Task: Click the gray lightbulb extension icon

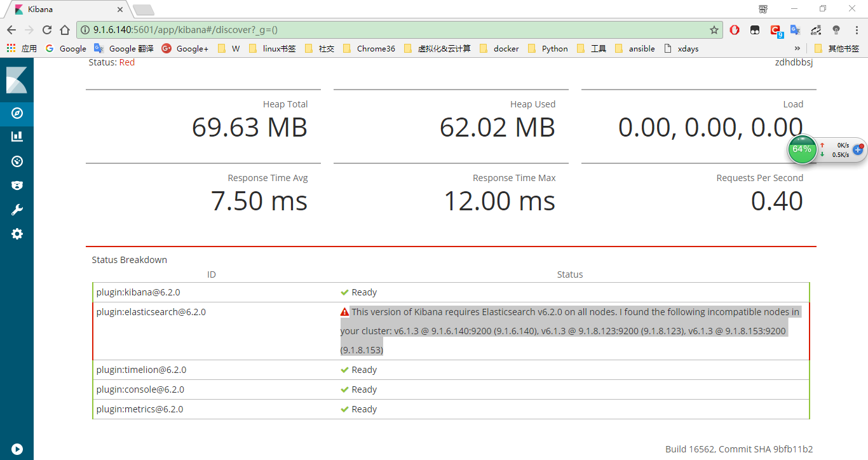Action: pyautogui.click(x=836, y=30)
